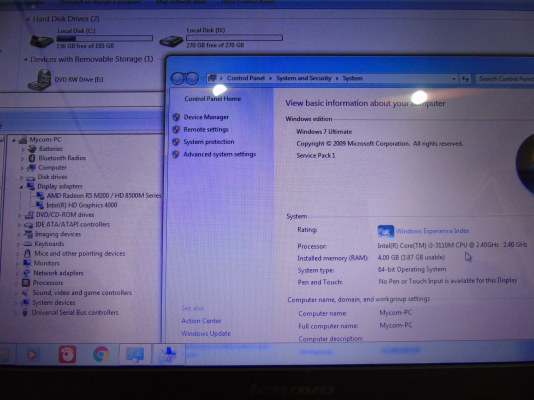Click the Batteries icon in tree

click(32, 149)
